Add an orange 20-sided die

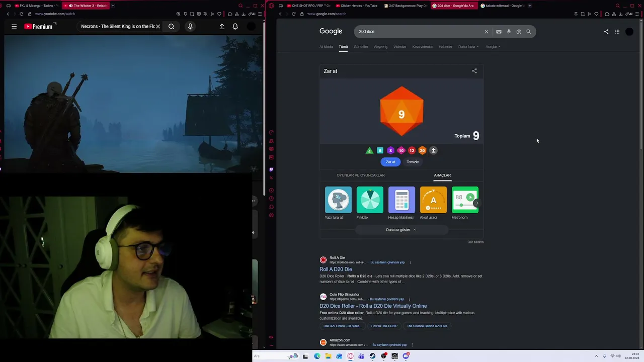[422, 150]
